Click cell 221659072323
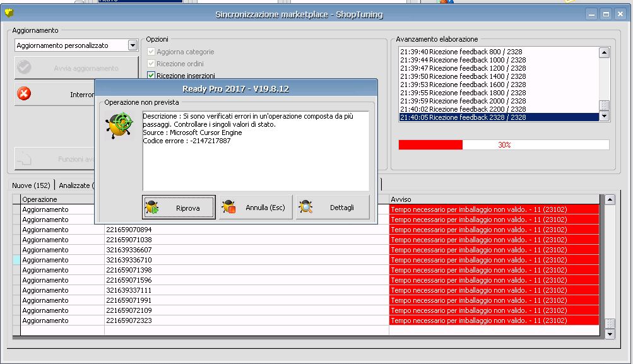Image resolution: width=633 pixels, height=364 pixels. click(x=247, y=320)
